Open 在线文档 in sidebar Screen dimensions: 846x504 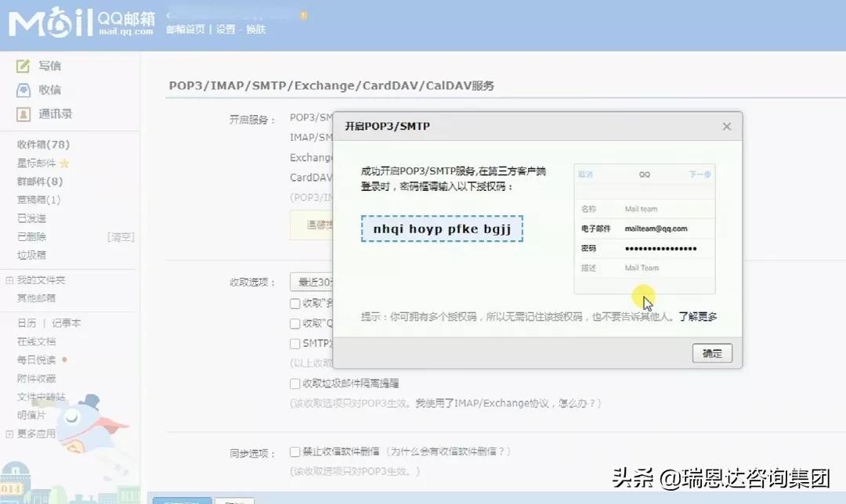[x=36, y=341]
